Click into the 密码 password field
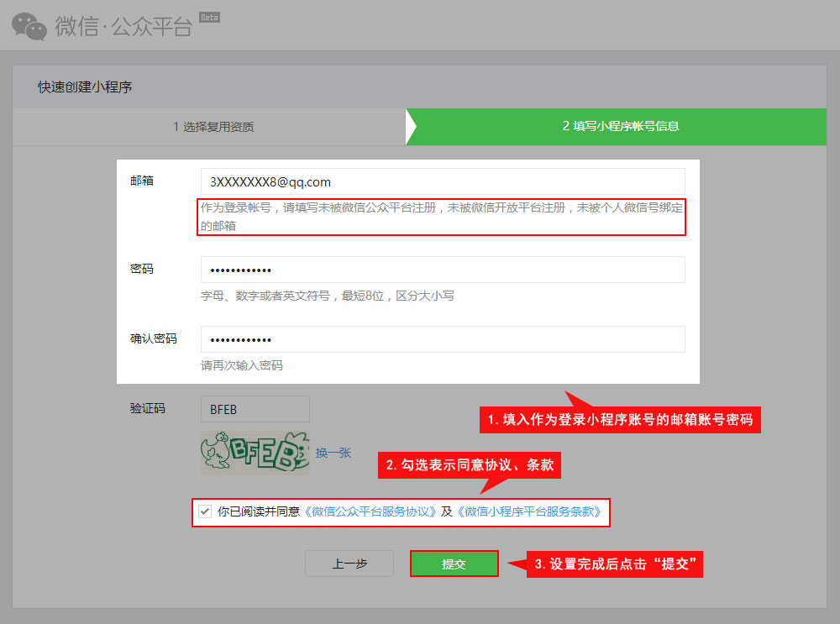Viewport: 840px width, 624px height. 443,270
